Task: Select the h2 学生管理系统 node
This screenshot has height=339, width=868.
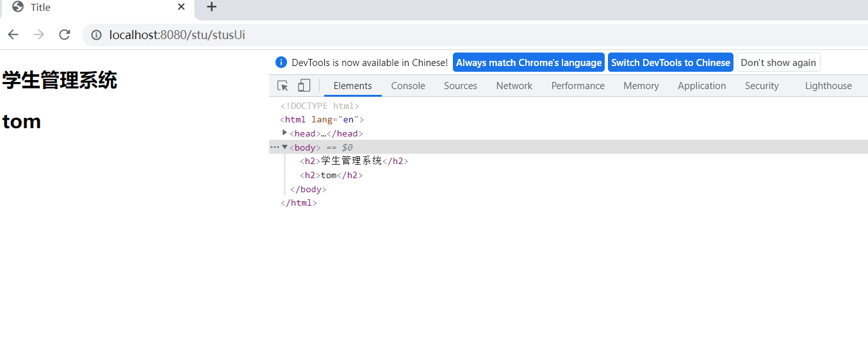Action: click(x=354, y=161)
